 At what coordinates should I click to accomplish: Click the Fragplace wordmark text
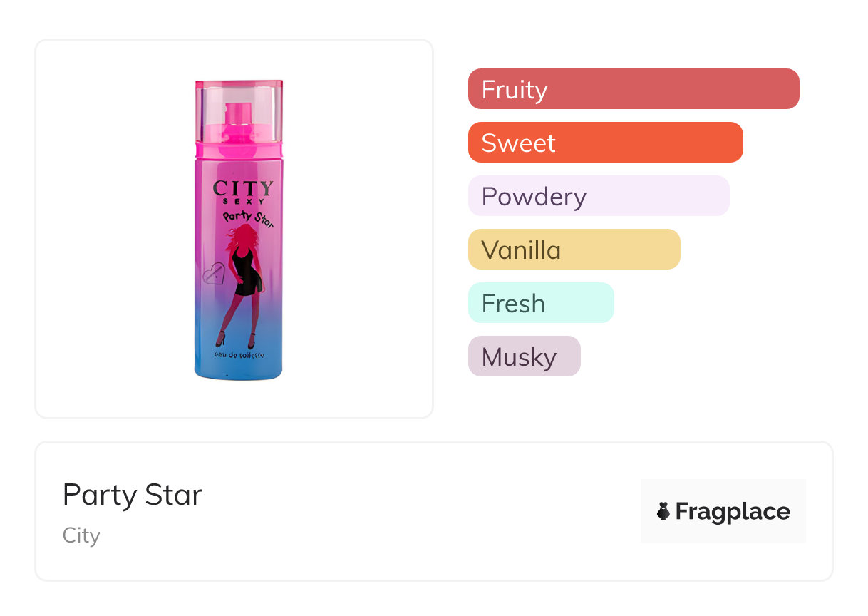(732, 511)
